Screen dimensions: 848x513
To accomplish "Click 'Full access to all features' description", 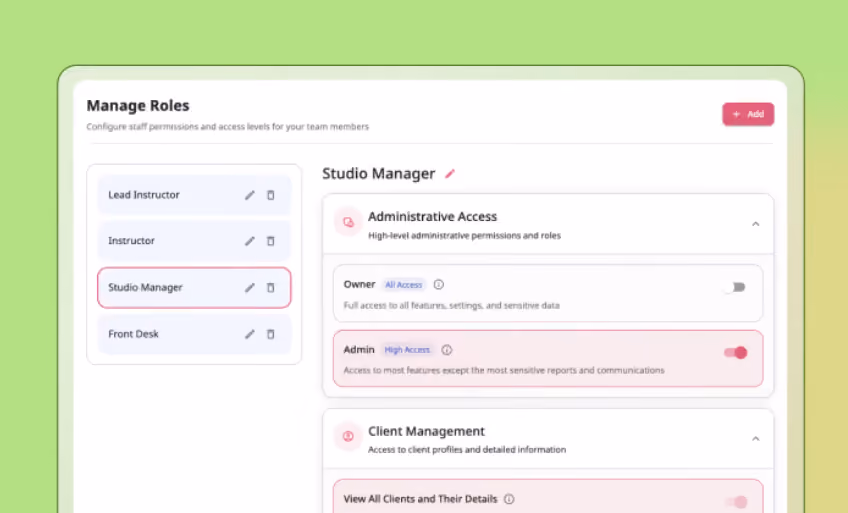I will (x=452, y=305).
